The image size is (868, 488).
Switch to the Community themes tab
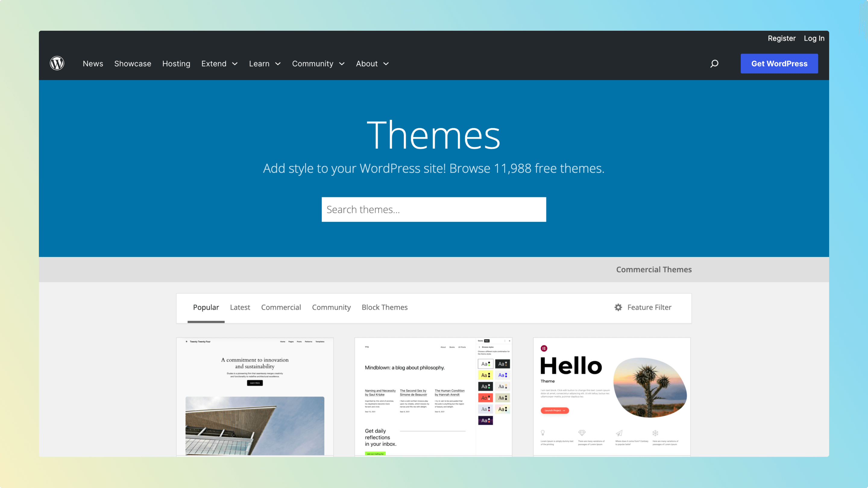(331, 307)
